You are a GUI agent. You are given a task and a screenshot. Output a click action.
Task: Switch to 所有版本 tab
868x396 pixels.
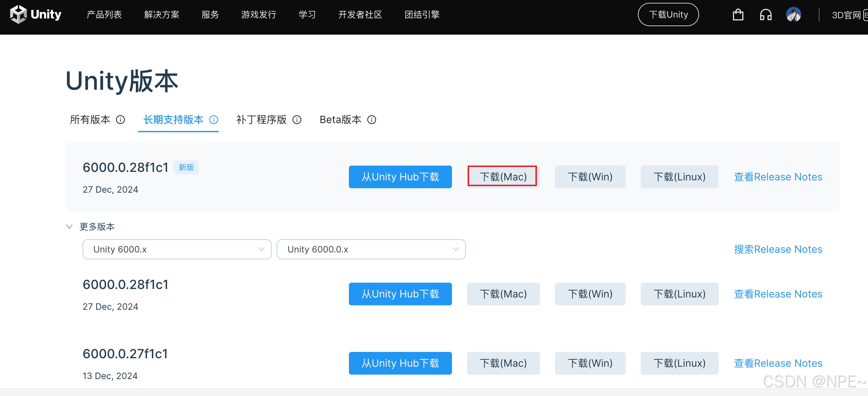click(x=90, y=120)
